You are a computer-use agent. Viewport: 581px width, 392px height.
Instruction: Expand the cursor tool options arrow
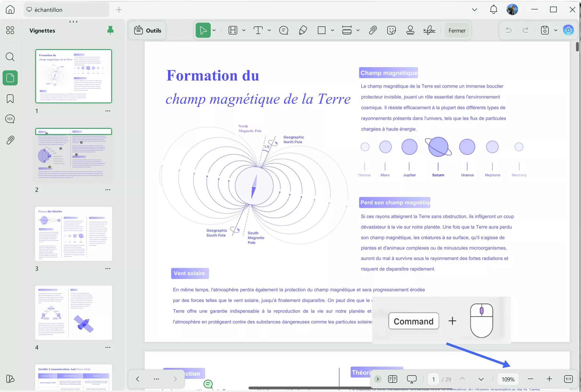point(214,30)
